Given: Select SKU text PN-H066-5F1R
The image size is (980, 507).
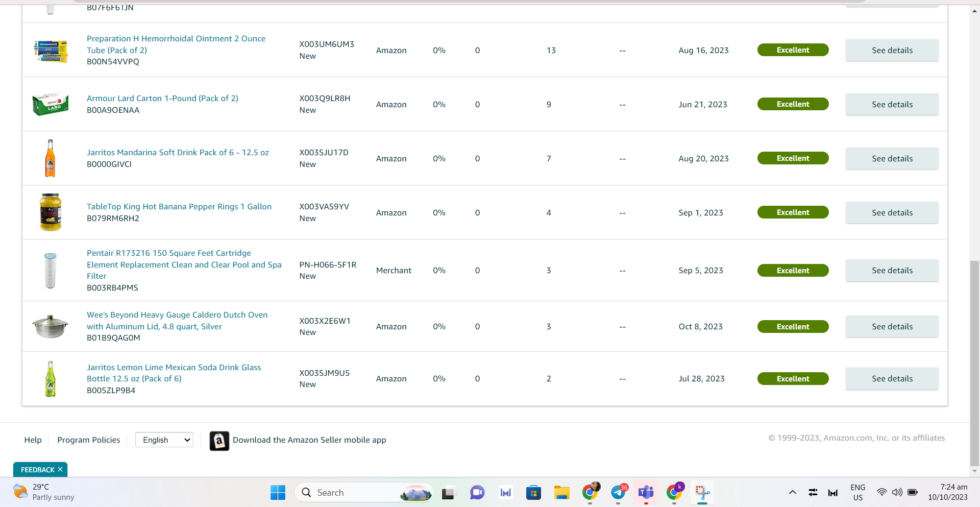Looking at the screenshot, I should [328, 264].
